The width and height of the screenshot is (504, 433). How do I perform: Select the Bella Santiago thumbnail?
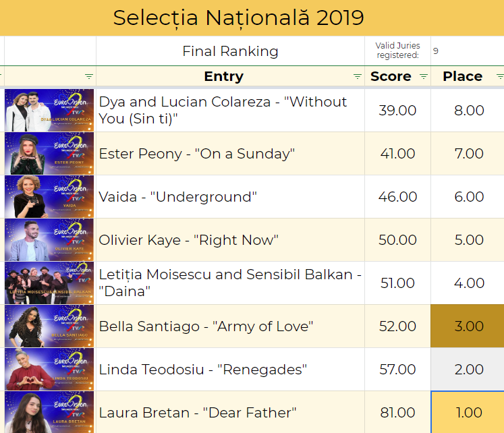[49, 326]
